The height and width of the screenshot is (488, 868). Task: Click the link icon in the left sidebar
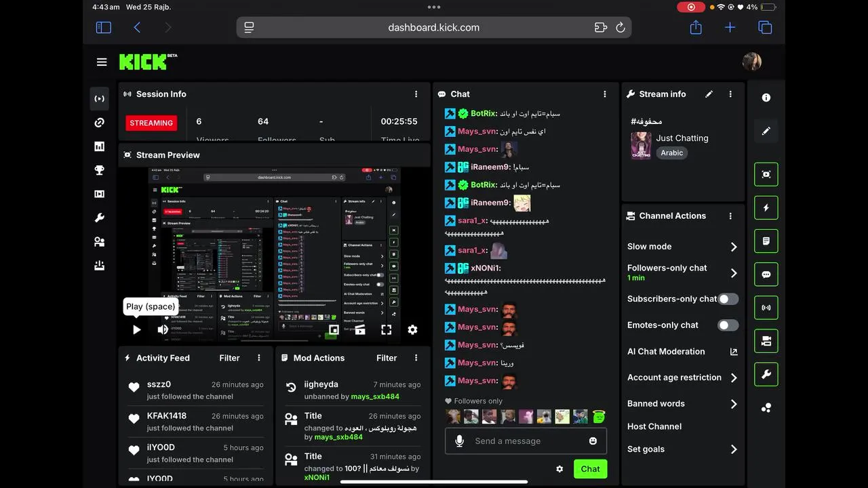click(100, 123)
